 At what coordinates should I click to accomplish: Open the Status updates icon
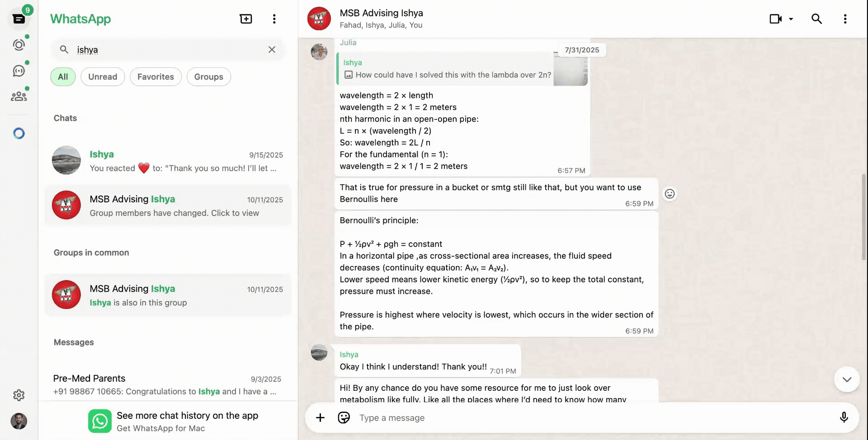tap(19, 45)
